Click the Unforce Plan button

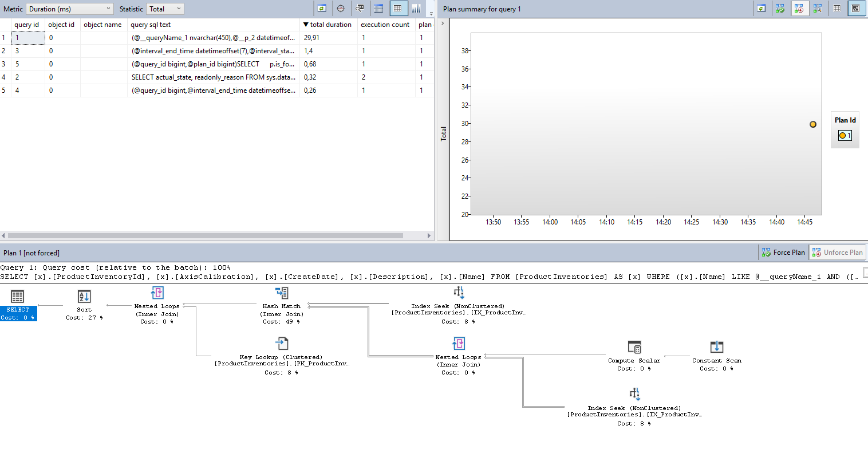tap(837, 253)
